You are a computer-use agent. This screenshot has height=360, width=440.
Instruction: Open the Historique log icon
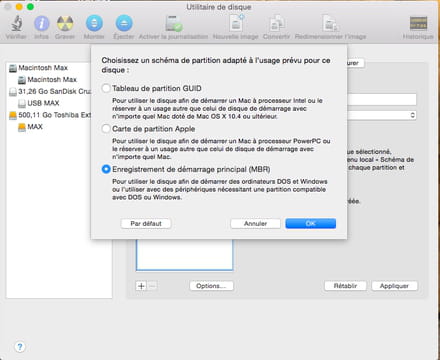[418, 23]
